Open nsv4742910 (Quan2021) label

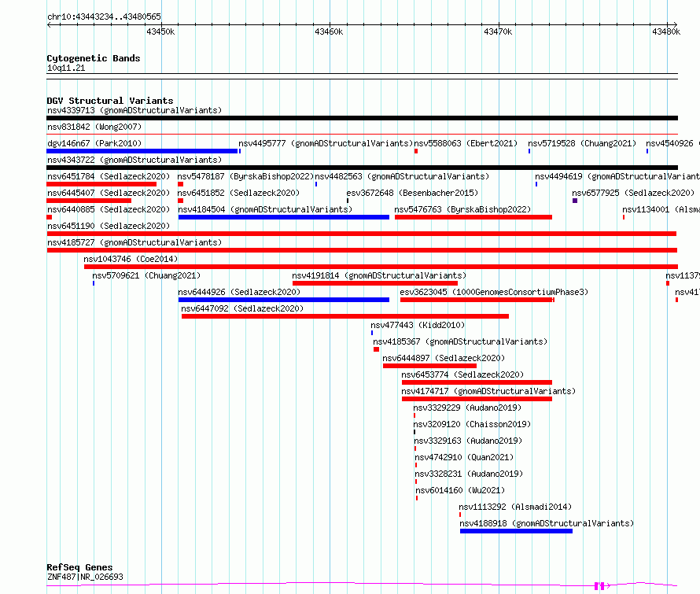pos(464,457)
